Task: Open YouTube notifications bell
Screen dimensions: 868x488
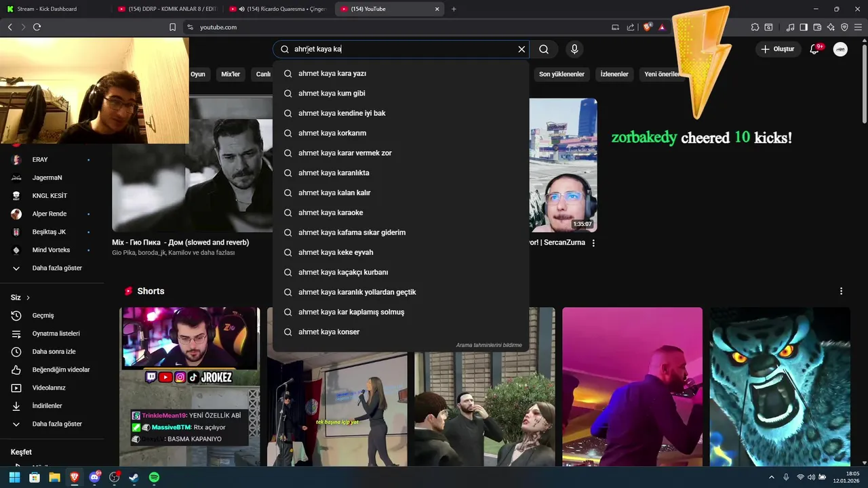Action: 815,49
